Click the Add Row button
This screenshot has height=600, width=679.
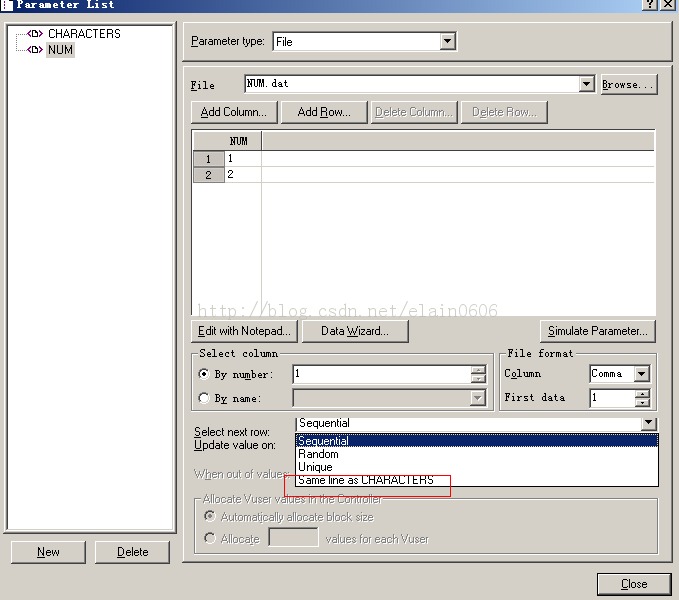coord(324,112)
